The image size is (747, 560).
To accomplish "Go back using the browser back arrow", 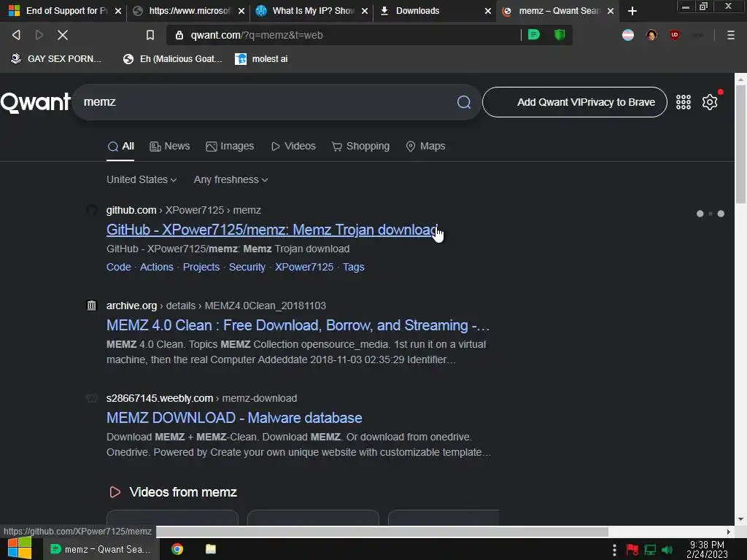I will coord(16,35).
